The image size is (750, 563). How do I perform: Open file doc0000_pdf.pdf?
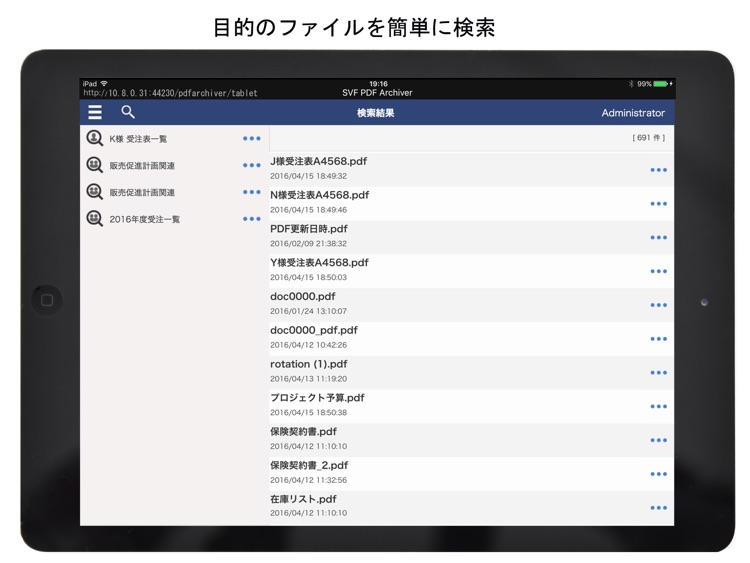(x=472, y=339)
